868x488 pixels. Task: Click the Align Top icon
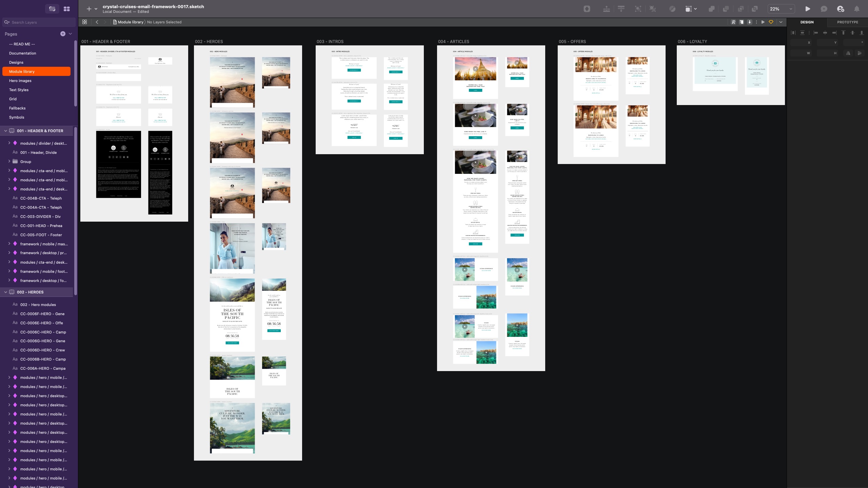coord(843,33)
